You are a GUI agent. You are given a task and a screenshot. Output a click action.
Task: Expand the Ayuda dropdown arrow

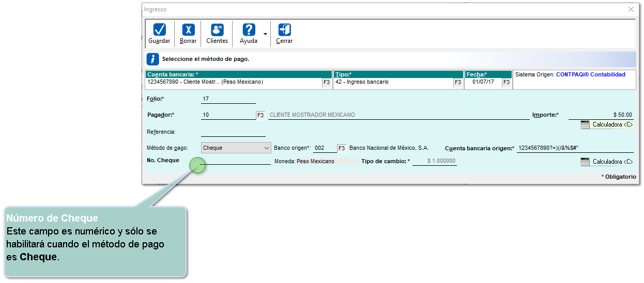(x=266, y=35)
